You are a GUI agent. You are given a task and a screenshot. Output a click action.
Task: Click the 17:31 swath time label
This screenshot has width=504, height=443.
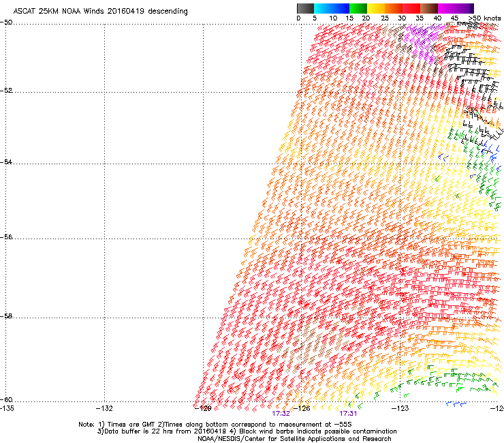pyautogui.click(x=349, y=414)
